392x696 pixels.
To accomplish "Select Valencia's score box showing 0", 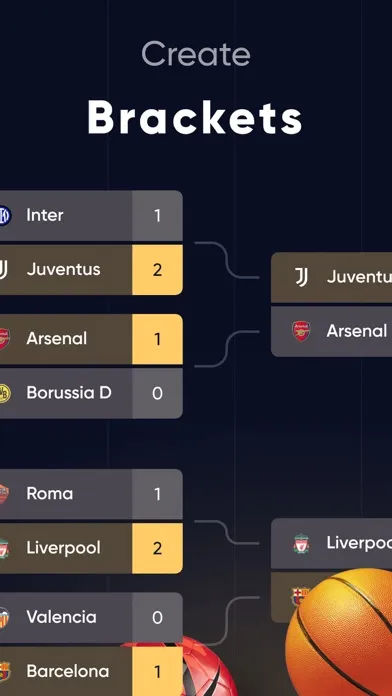I will [x=157, y=617].
